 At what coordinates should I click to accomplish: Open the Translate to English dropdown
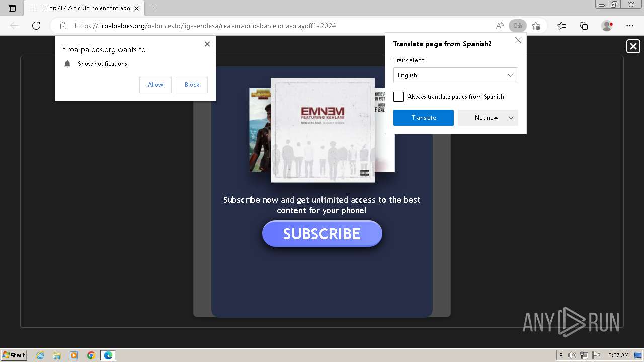pyautogui.click(x=456, y=75)
